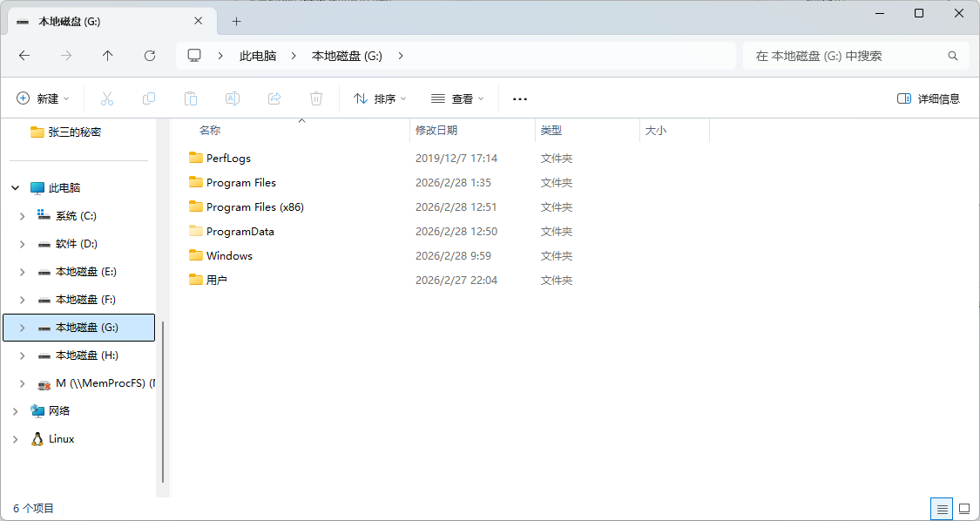
Task: Click the Share icon in toolbar
Action: (274, 98)
